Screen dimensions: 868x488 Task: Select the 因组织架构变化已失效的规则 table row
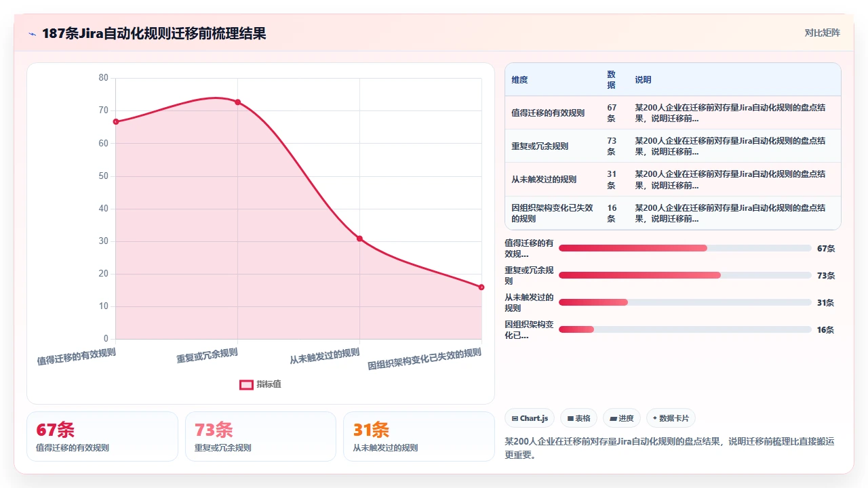coord(673,213)
